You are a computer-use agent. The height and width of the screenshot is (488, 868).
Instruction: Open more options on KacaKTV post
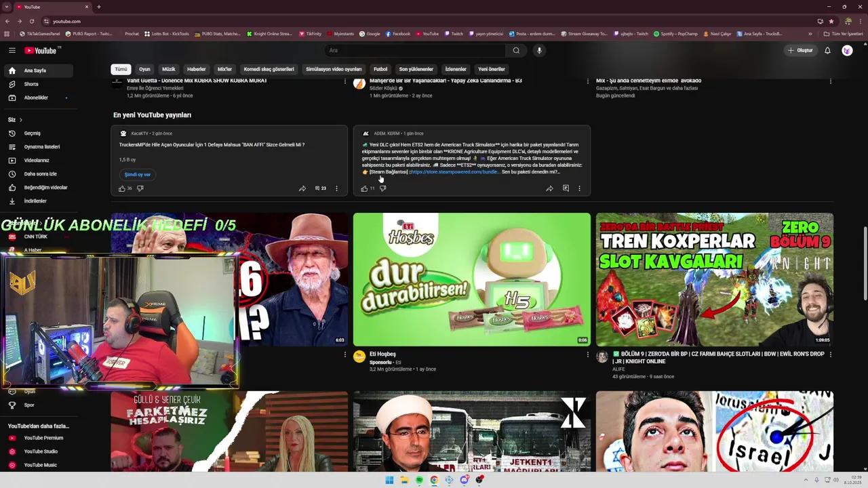pyautogui.click(x=336, y=188)
